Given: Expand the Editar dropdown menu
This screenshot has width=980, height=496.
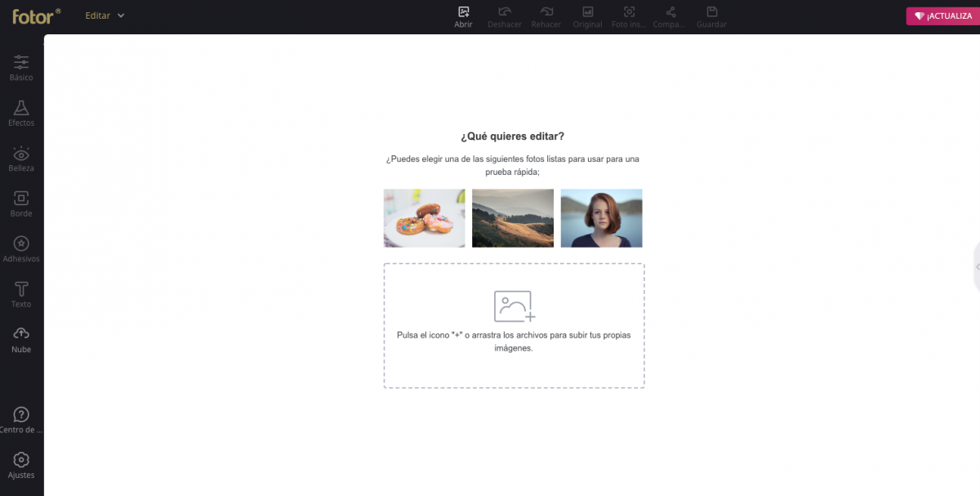Looking at the screenshot, I should pyautogui.click(x=105, y=16).
